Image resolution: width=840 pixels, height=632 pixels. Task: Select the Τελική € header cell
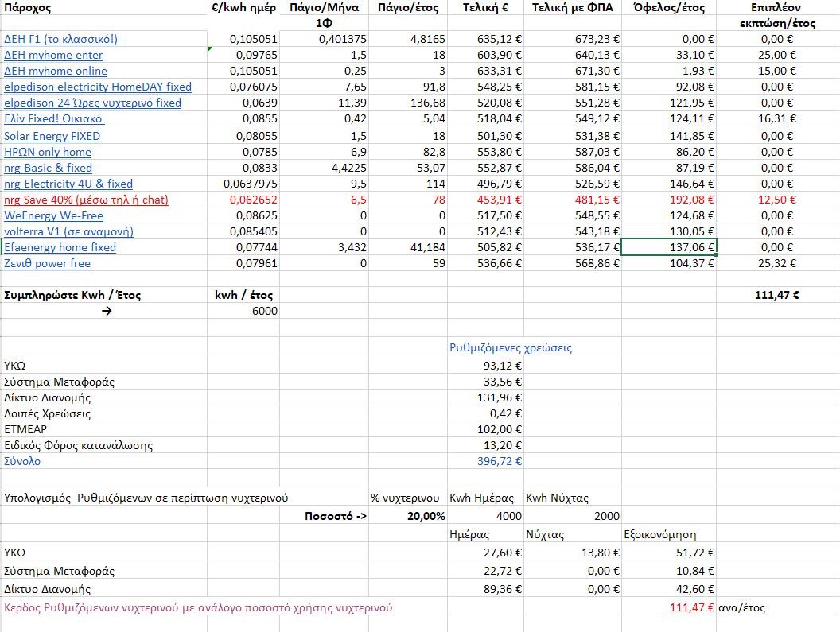pyautogui.click(x=485, y=7)
